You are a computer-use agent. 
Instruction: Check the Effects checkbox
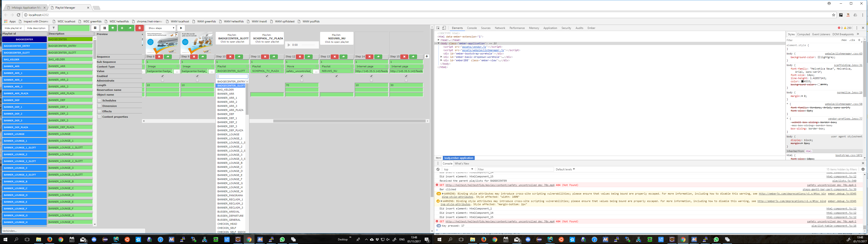click(x=99, y=111)
